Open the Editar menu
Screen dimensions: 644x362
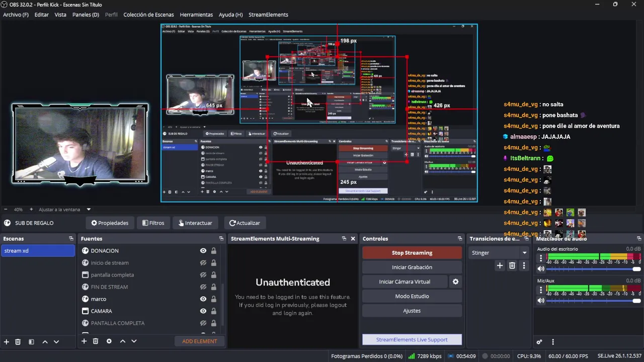[41, 15]
